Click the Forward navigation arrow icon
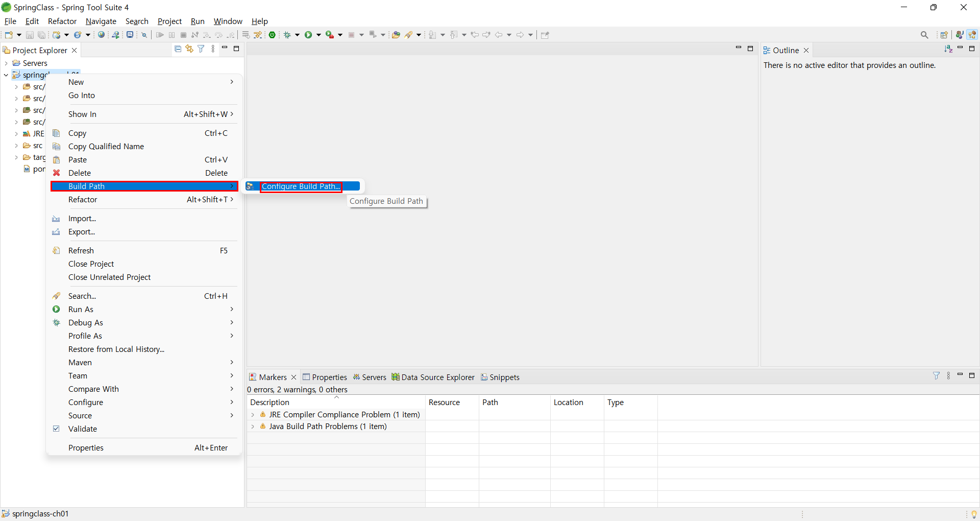 click(x=520, y=35)
